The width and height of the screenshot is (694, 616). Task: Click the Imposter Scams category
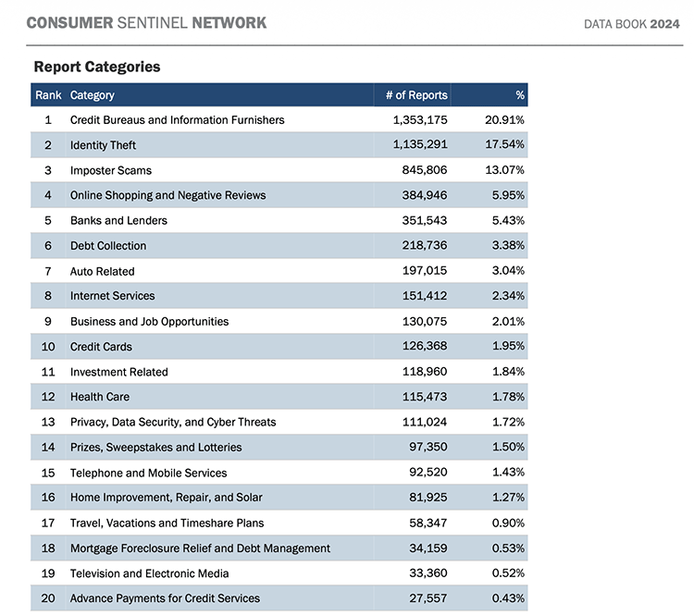coord(110,170)
